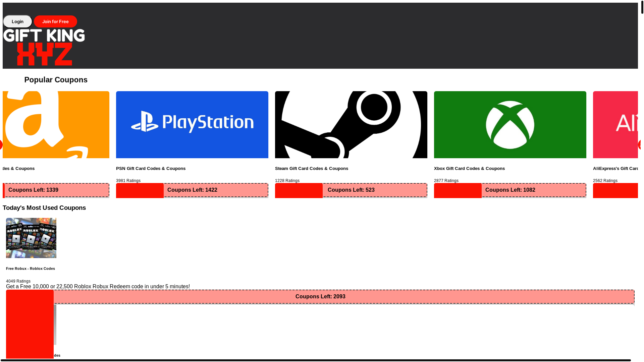Viewport: 644px width, 362px height.
Task: Click the vertical page scrollbar thumb
Action: (x=642, y=7)
